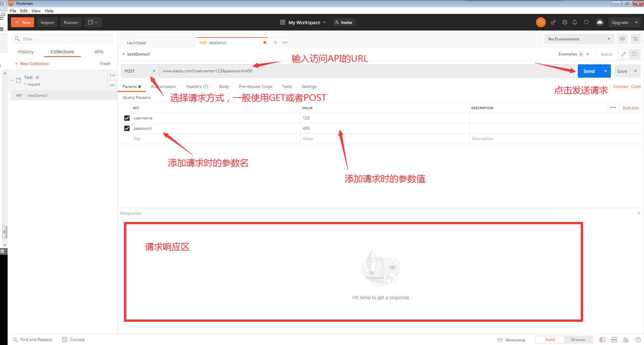Open params table column options ellipsis

coord(613,108)
